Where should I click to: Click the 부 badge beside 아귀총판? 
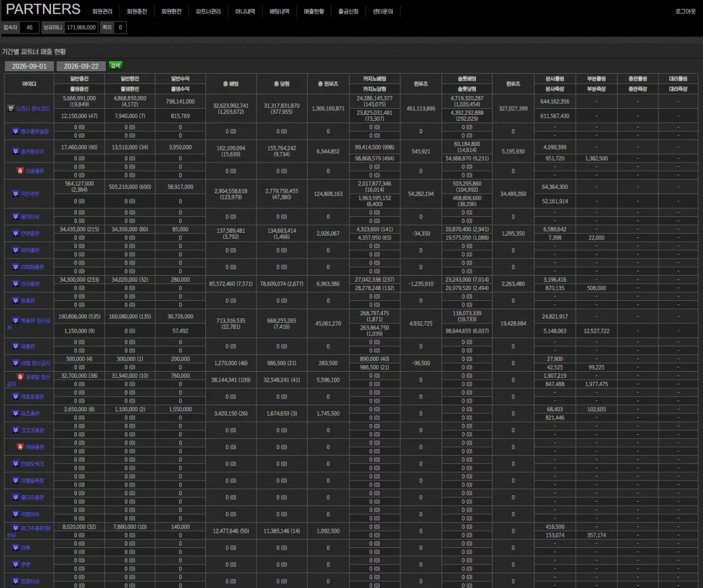click(x=15, y=284)
